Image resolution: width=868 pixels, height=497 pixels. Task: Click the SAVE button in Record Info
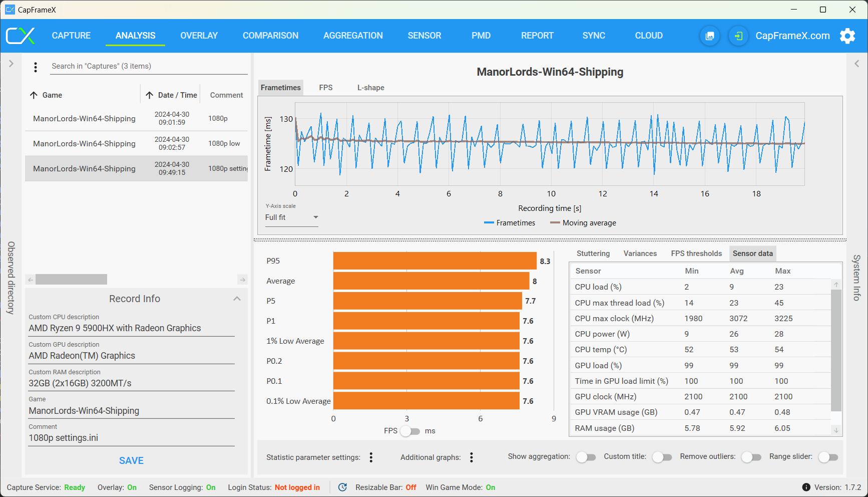pos(131,461)
